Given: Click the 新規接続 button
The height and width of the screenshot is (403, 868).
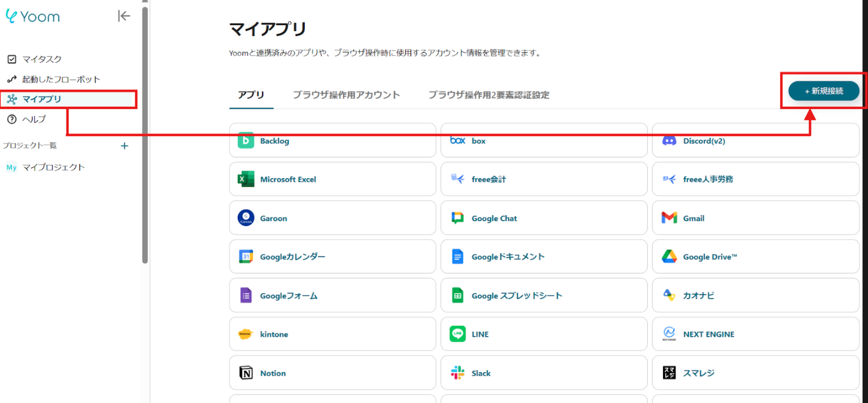Looking at the screenshot, I should (x=823, y=91).
